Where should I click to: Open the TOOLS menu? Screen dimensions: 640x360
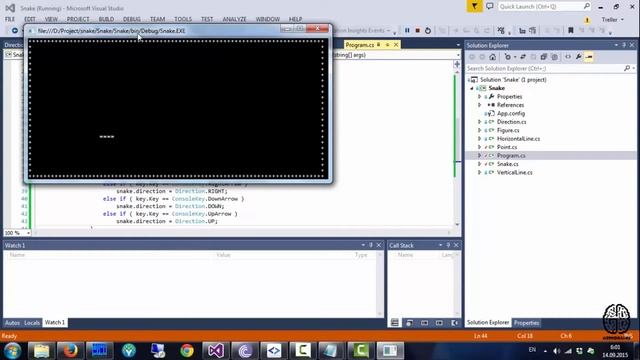point(183,19)
